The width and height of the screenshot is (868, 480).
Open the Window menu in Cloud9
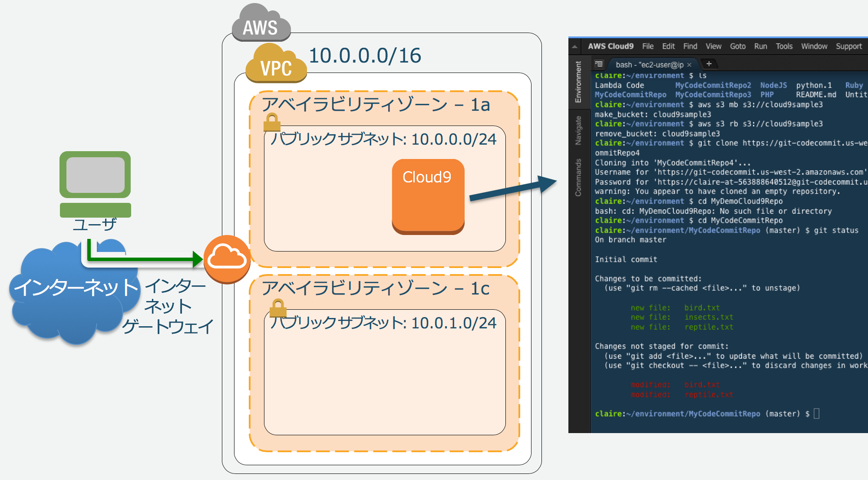point(814,46)
